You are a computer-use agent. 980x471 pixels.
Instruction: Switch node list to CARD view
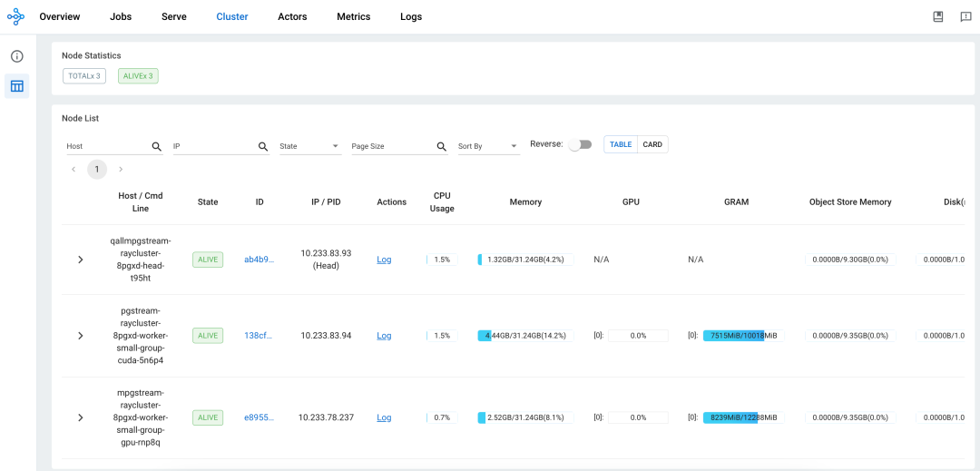652,144
